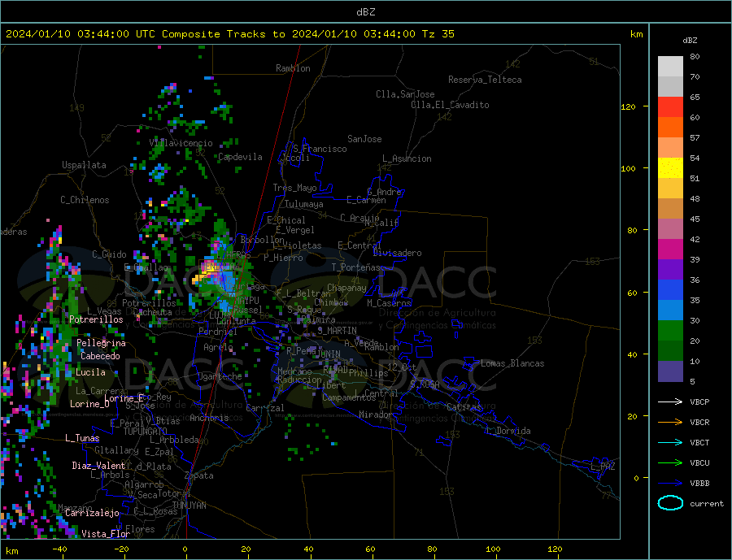Click the 'Clla.El_Cavadito' map label
Screen dimensions: 732x560
click(x=450, y=105)
